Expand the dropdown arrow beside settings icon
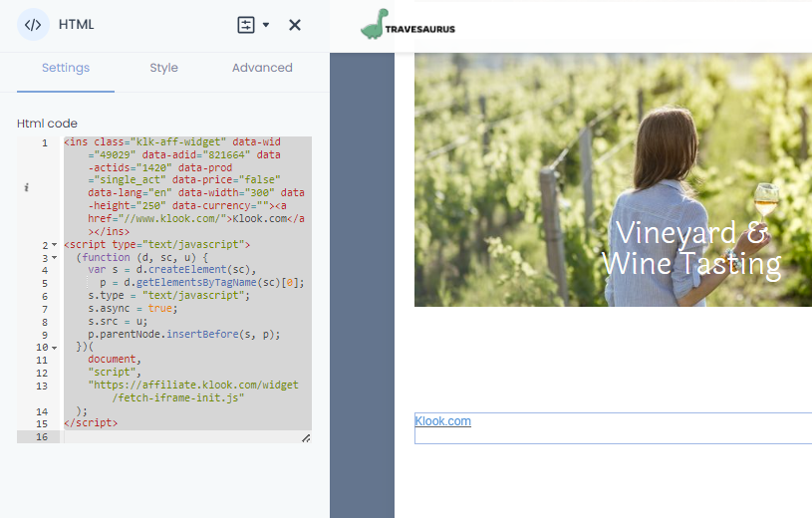Screen dimensions: 812x518 pyautogui.click(x=266, y=24)
